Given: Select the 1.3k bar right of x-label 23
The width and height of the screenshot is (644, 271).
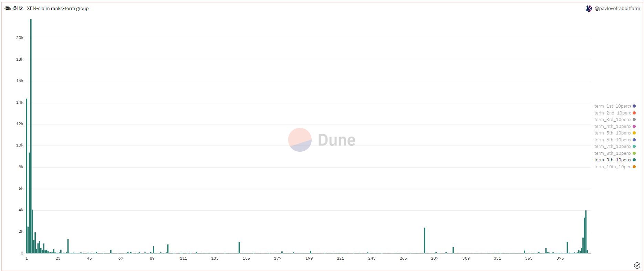Looking at the screenshot, I should point(68,246).
